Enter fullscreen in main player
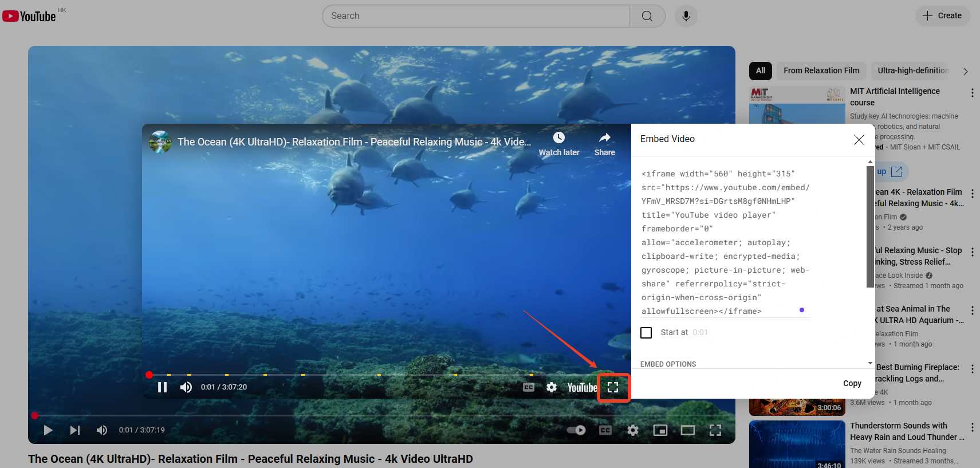Image resolution: width=980 pixels, height=468 pixels. (715, 430)
